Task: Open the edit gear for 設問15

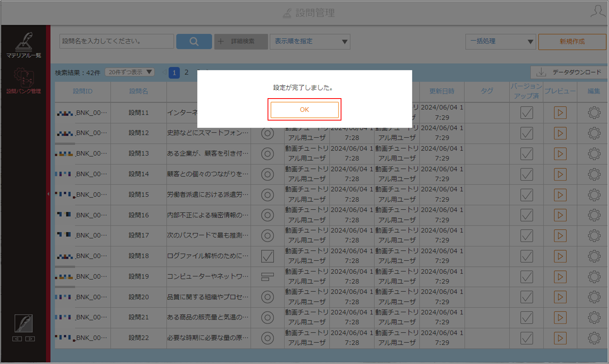Action: pos(594,195)
